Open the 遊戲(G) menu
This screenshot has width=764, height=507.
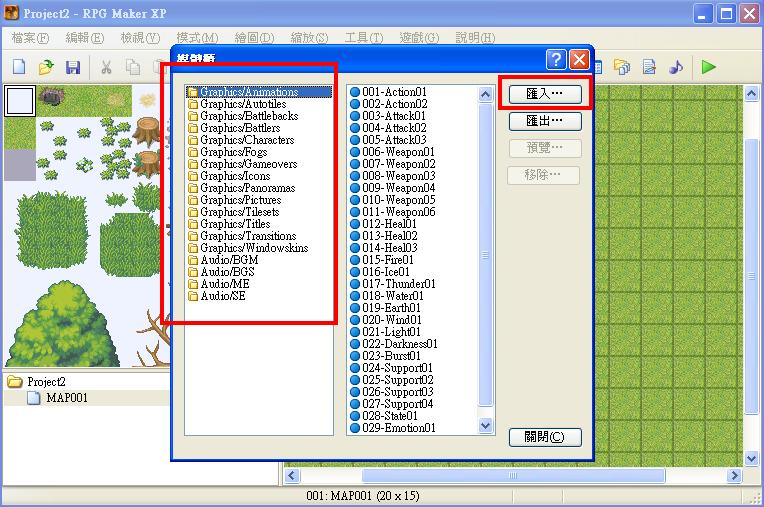pos(419,38)
